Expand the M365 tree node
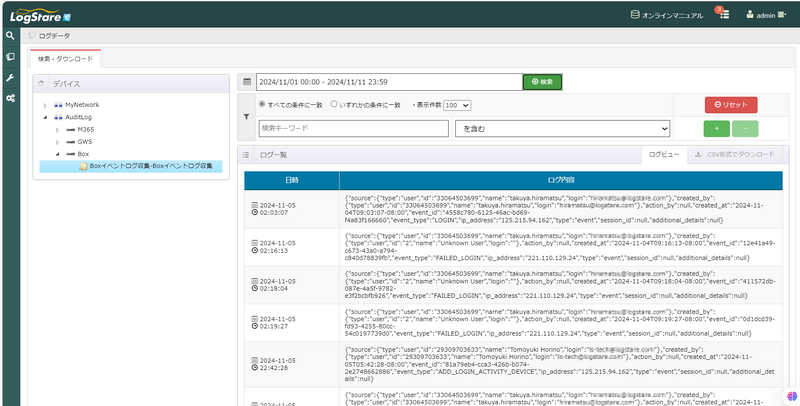The height and width of the screenshot is (406, 800). 58,130
